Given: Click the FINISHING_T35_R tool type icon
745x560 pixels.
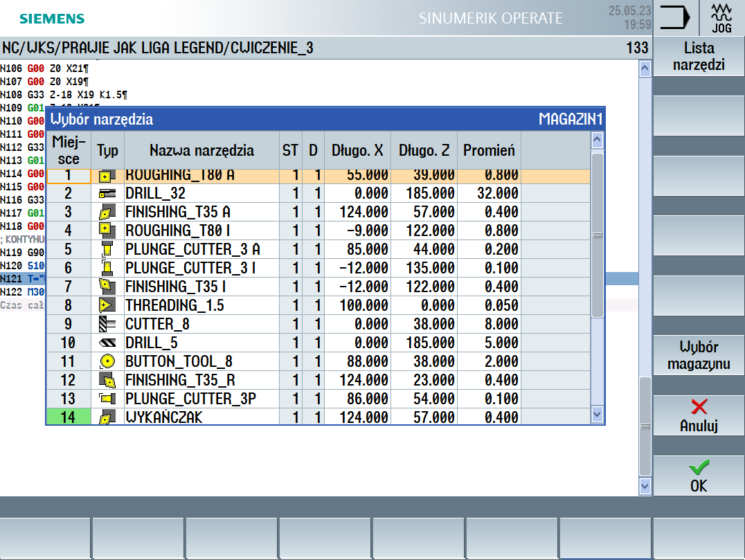Looking at the screenshot, I should point(107,380).
